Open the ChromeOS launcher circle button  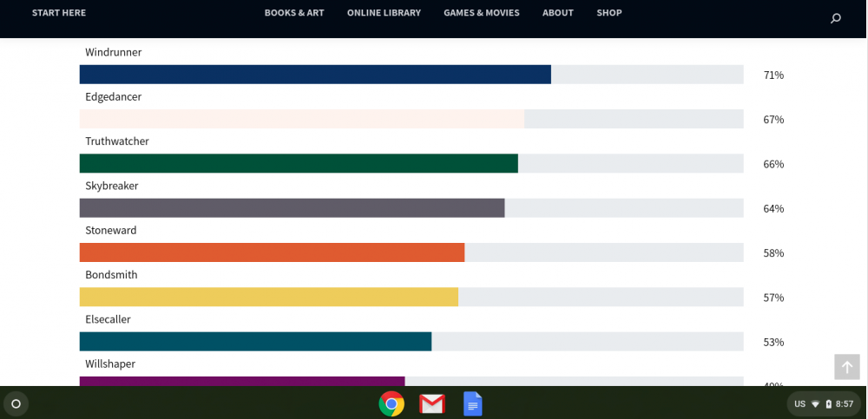pyautogui.click(x=16, y=403)
